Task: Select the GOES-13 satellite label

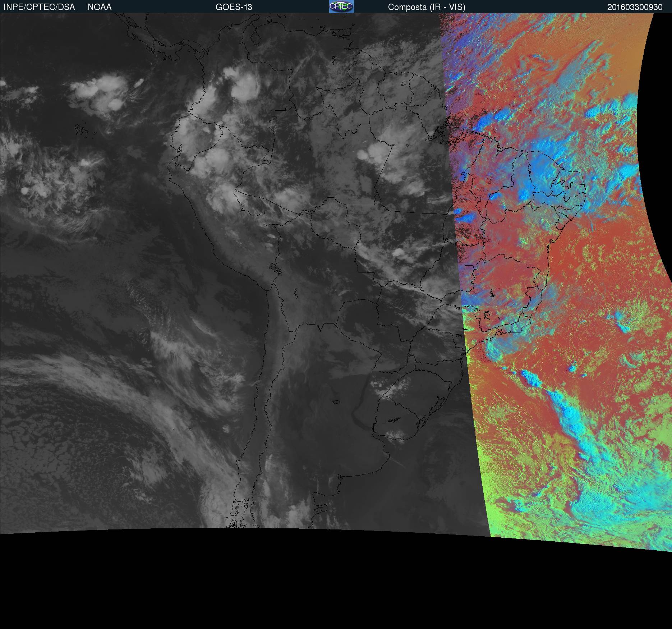Action: tap(234, 7)
